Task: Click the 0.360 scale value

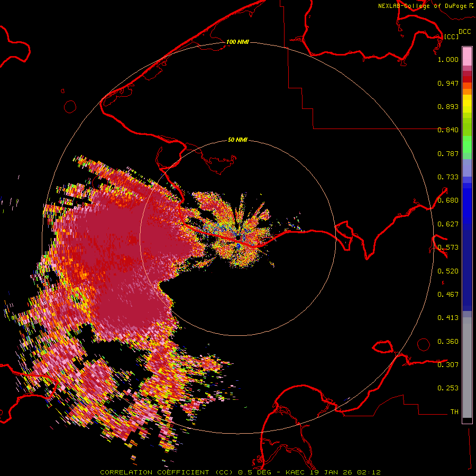Action: (448, 342)
